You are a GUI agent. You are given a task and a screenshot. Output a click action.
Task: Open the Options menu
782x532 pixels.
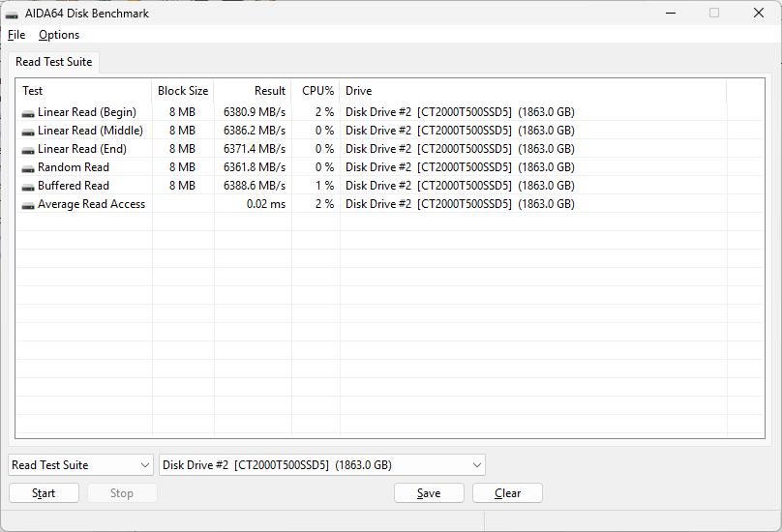click(x=59, y=35)
